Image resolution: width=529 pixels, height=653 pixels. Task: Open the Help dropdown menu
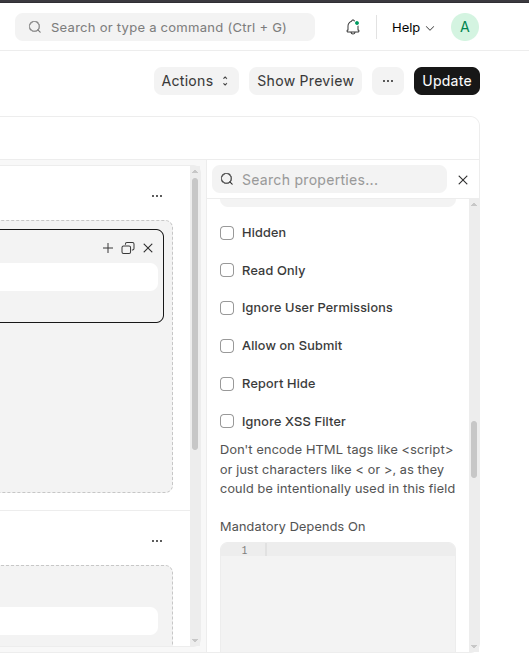point(413,28)
